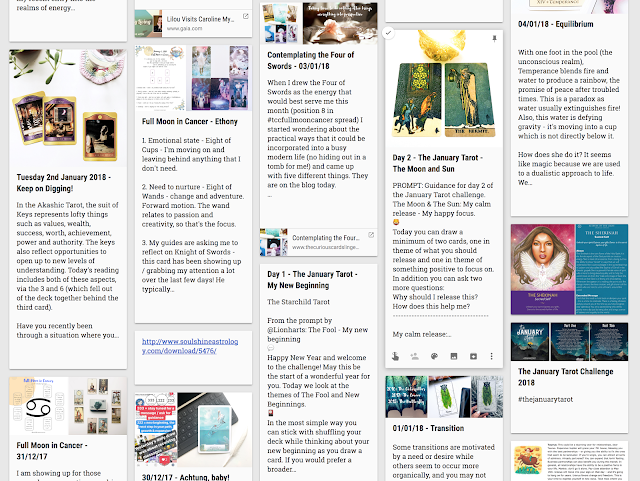The width and height of the screenshot is (640, 481).
Task: Click the #thejanuarytarot hashtag text
Action: coord(545,399)
